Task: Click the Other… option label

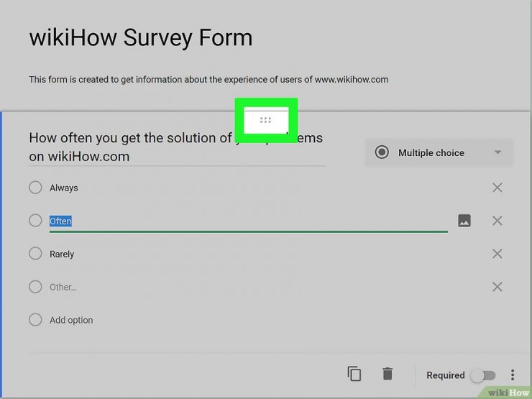Action: [x=63, y=288]
